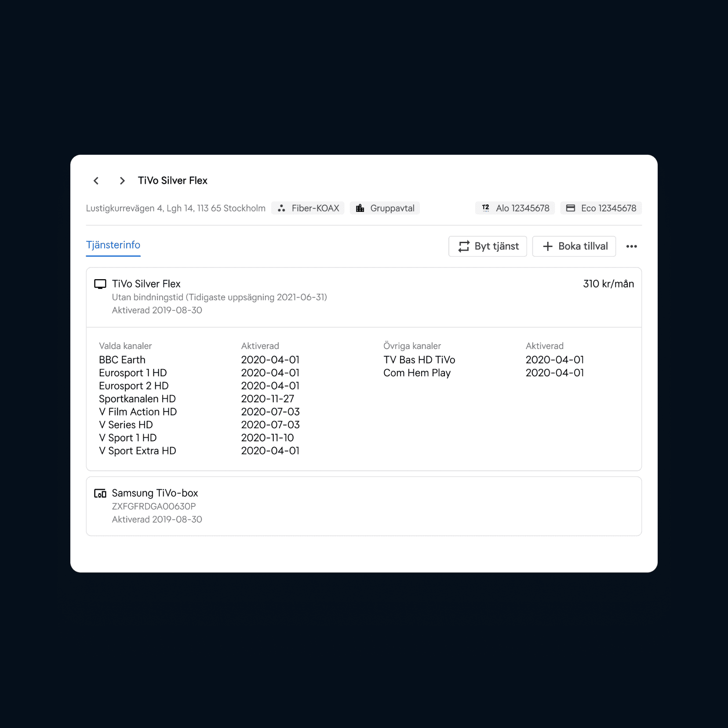The width and height of the screenshot is (728, 728).
Task: Go back with the left chevron arrow
Action: (x=96, y=181)
